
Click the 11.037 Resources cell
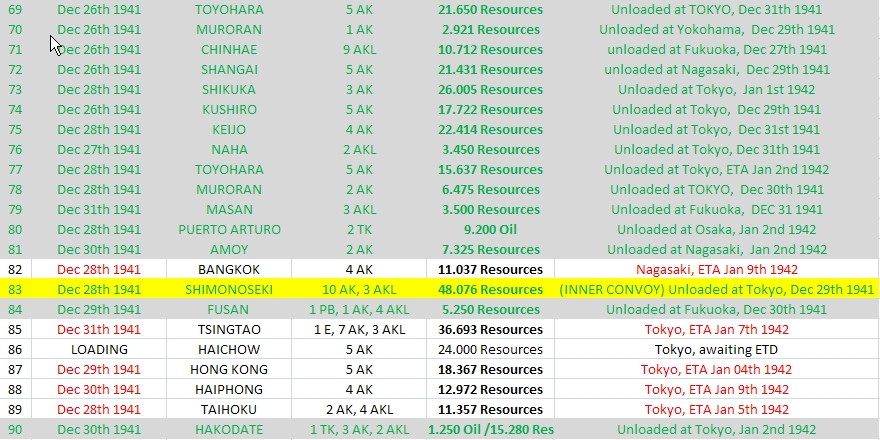pyautogui.click(x=491, y=269)
